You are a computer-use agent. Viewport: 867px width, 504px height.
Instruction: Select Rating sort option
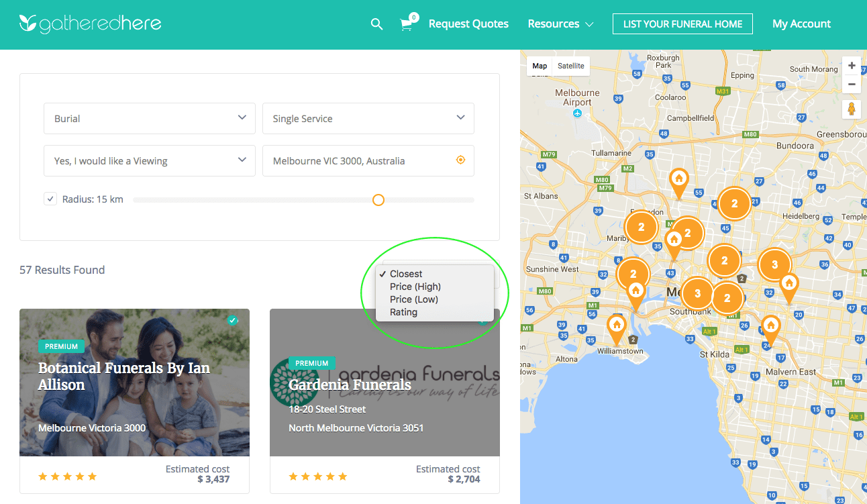435,312
